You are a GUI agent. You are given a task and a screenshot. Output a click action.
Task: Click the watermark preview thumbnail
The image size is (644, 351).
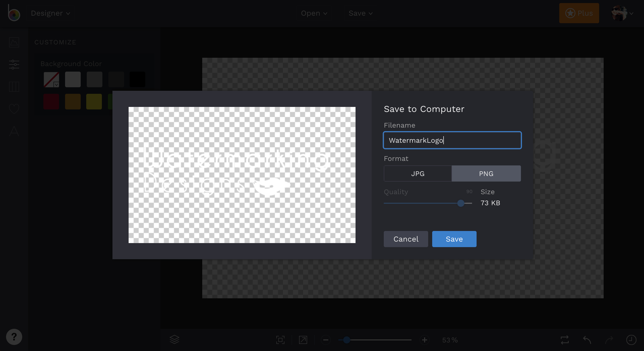[242, 175]
